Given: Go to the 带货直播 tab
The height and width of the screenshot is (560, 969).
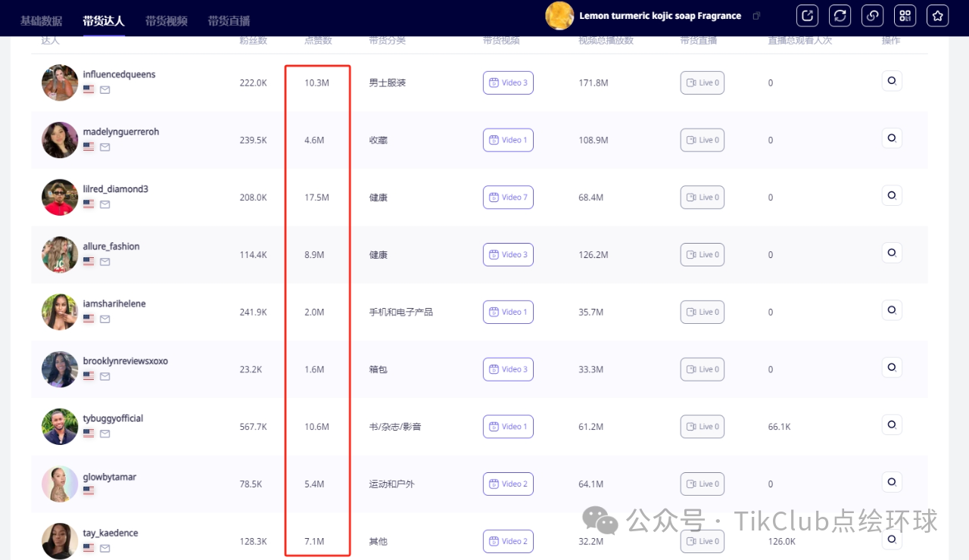Looking at the screenshot, I should coord(229,21).
